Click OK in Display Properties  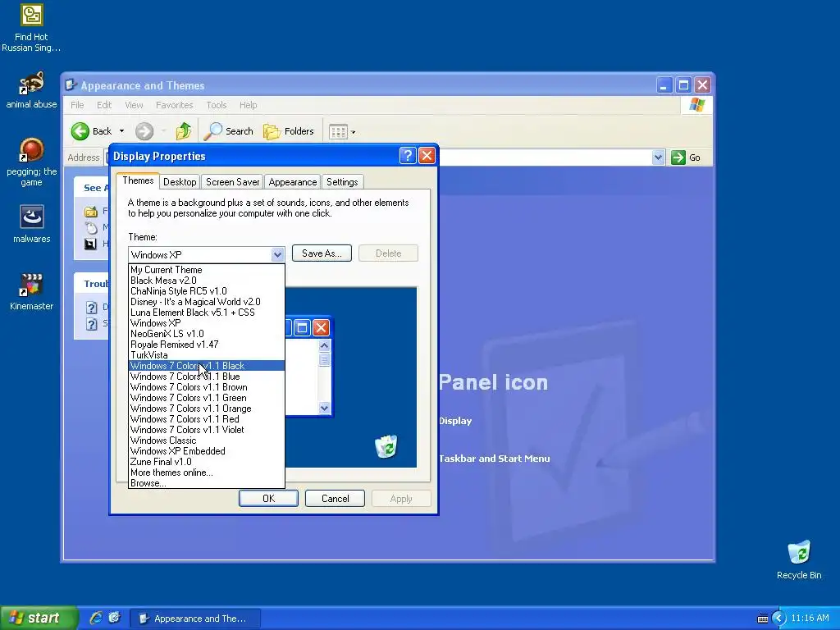(268, 498)
